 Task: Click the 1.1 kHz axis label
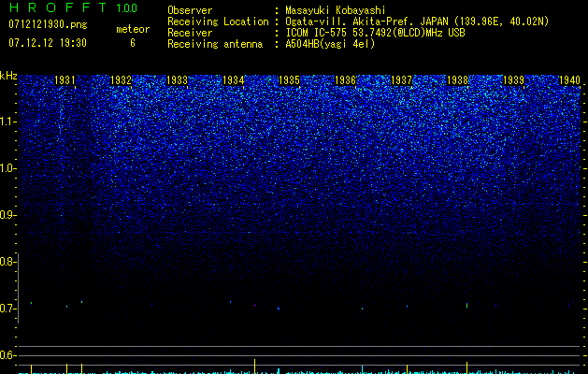(x=7, y=122)
